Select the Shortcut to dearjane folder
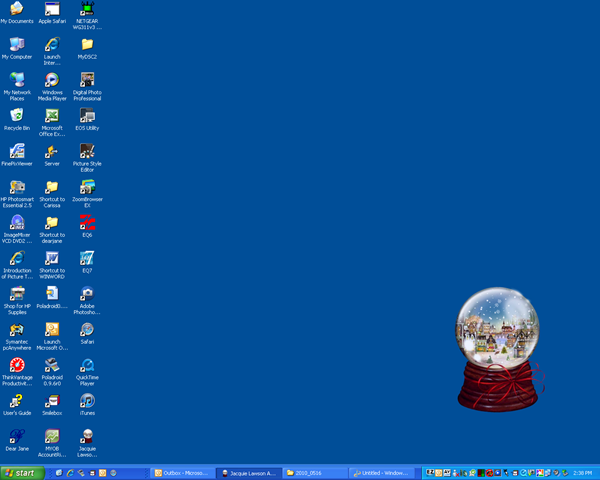The image size is (600, 480). 52,229
